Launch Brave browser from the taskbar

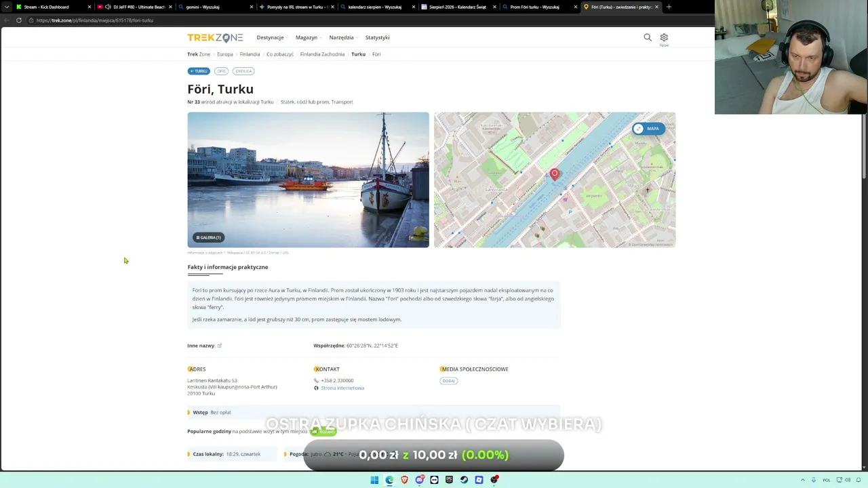click(x=404, y=480)
